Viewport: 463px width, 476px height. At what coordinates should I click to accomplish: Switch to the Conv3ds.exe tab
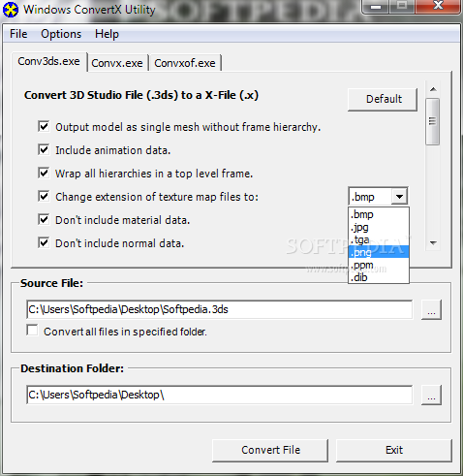48,61
